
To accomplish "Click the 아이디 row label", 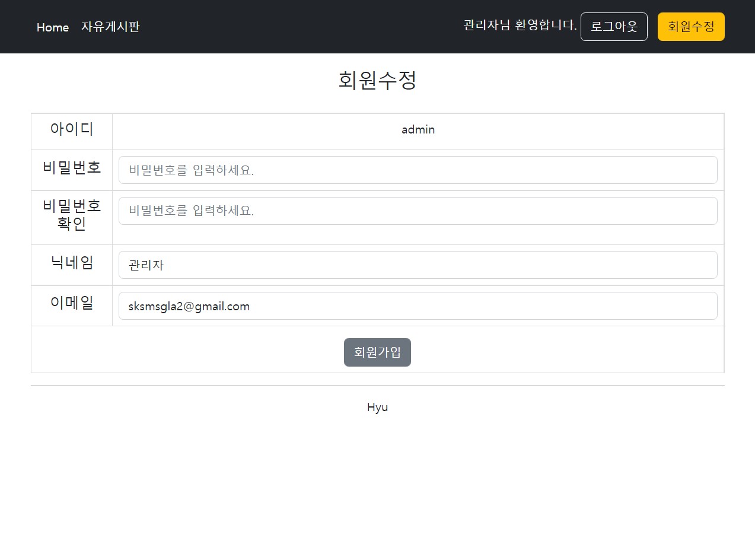I will pos(71,129).
